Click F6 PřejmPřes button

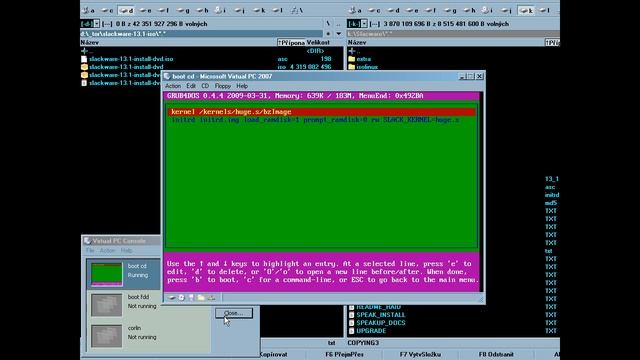coord(344,354)
